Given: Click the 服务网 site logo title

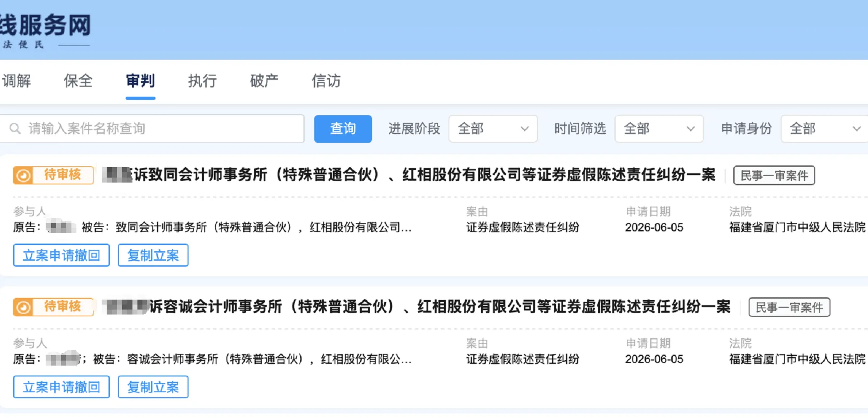Looking at the screenshot, I should coord(45,25).
